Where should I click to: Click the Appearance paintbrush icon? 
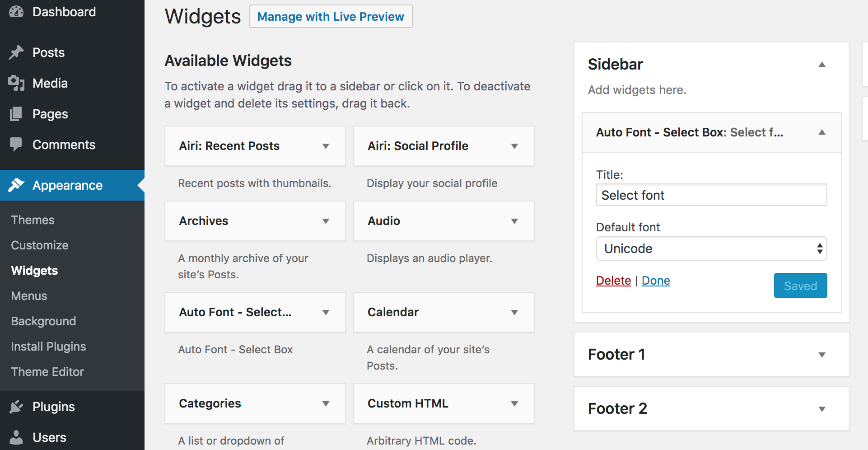pyautogui.click(x=16, y=185)
